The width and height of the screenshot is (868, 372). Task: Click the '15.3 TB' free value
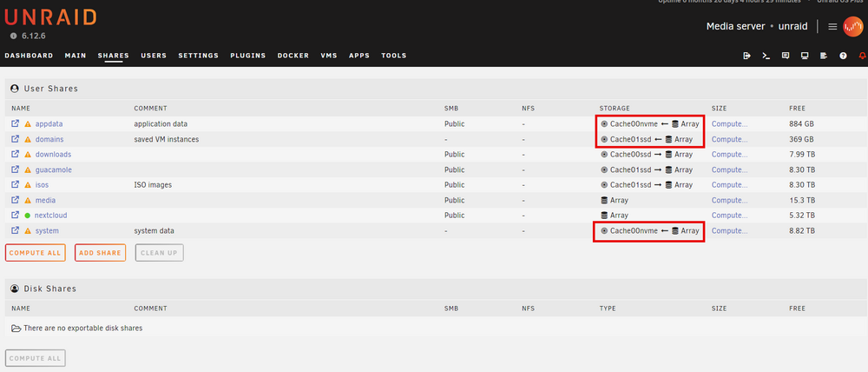pos(801,200)
